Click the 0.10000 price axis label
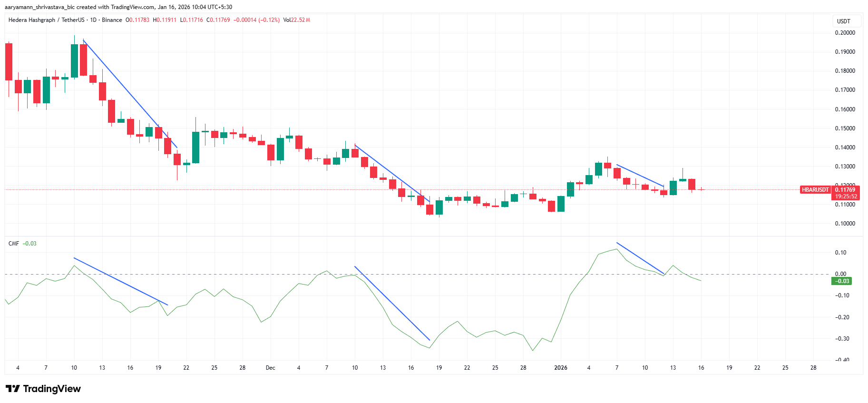Screen dimensions: 868x403 point(845,224)
